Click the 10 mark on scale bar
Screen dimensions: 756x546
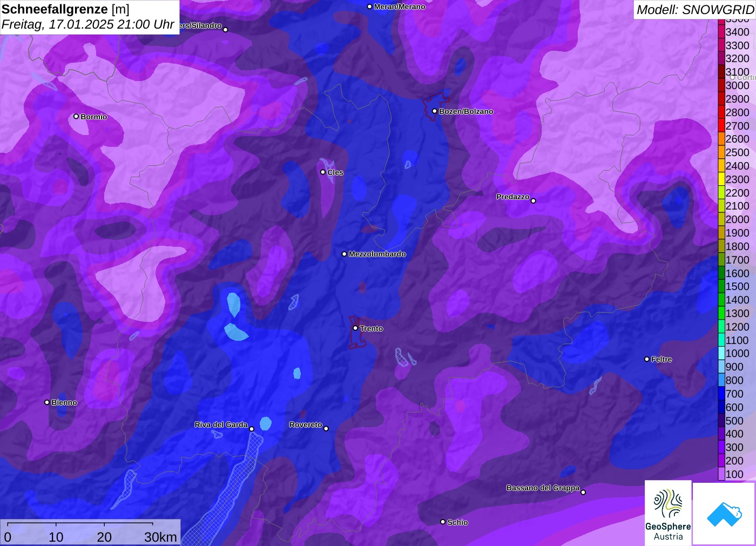tap(56, 537)
